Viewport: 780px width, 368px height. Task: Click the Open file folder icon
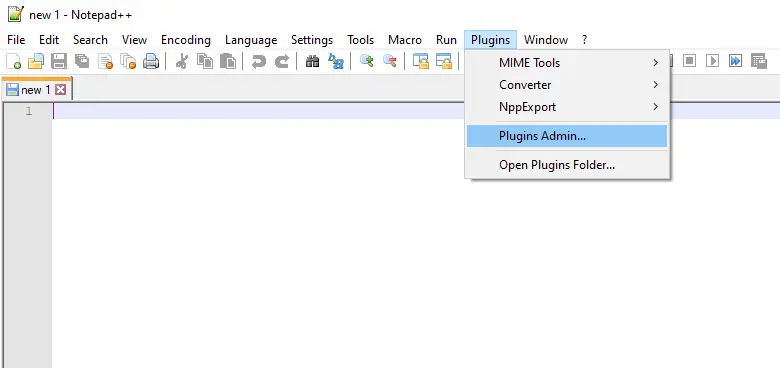[36, 62]
